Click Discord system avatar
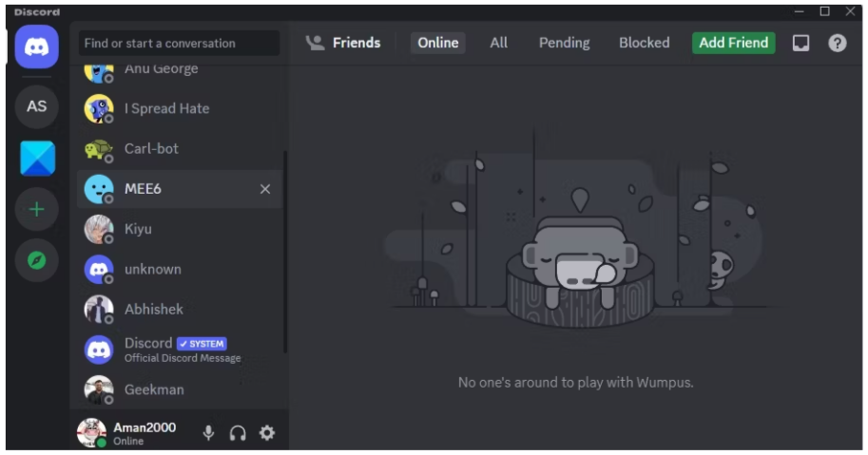868x455 pixels. pyautogui.click(x=99, y=350)
